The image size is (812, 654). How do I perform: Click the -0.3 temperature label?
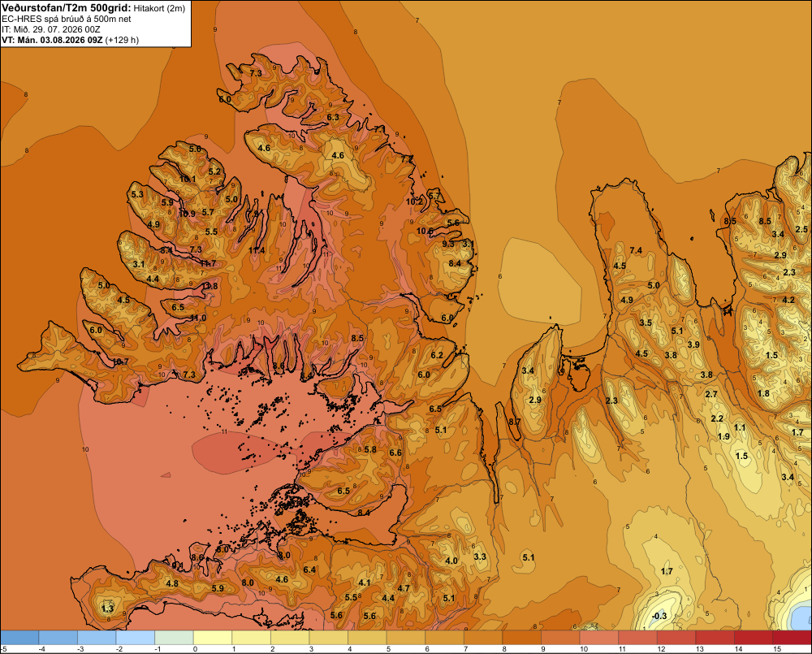pyautogui.click(x=659, y=616)
